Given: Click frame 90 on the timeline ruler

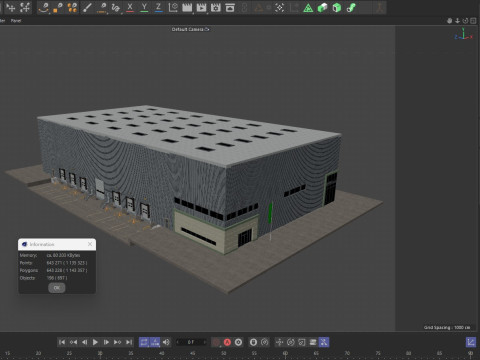Looking at the screenshot, I should coord(470,353).
